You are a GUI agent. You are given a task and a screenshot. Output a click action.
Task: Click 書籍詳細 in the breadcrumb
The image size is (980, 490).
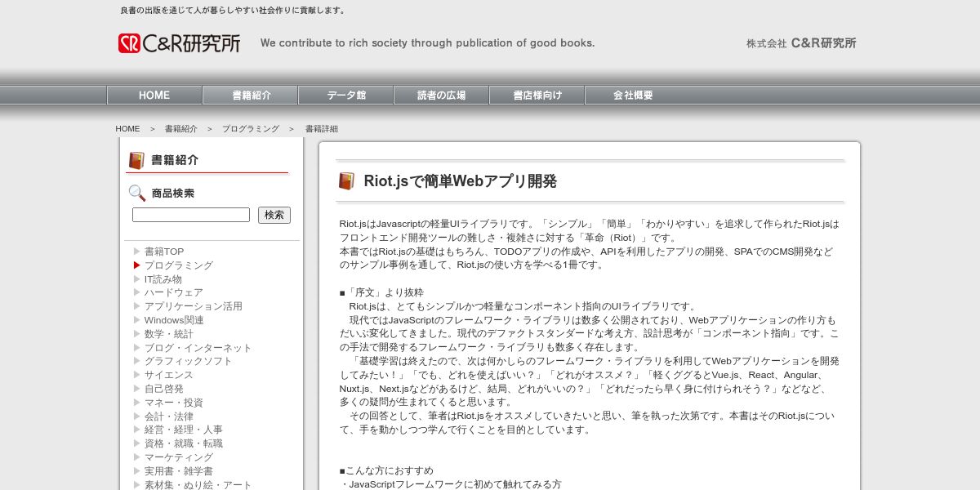(x=322, y=129)
